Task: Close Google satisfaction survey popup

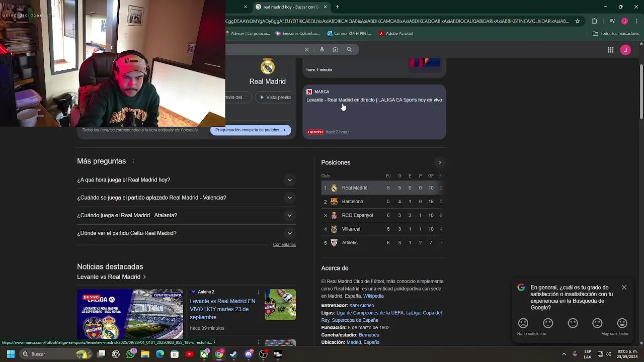Action: [x=624, y=288]
